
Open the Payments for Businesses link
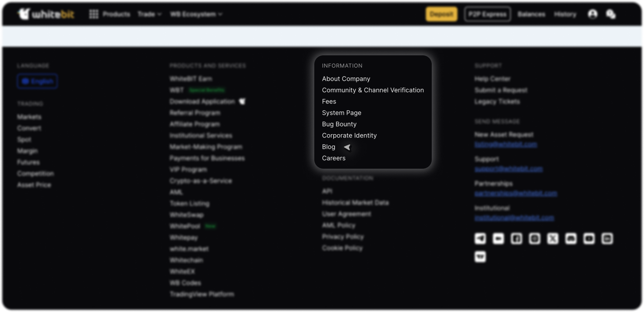(x=207, y=158)
